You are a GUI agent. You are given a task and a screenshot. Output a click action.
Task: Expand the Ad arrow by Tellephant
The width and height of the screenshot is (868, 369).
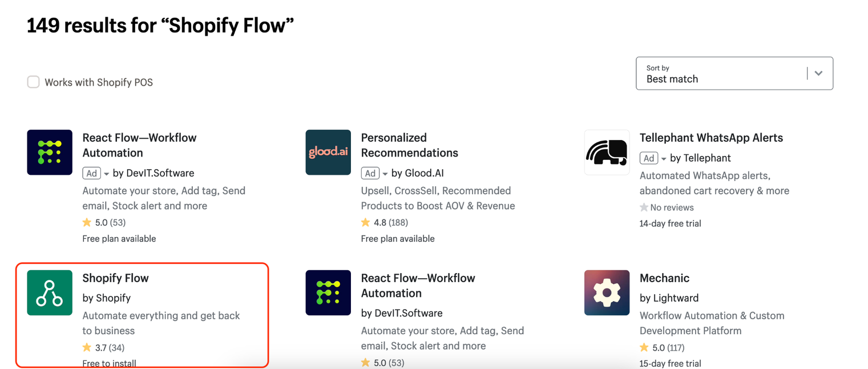(x=664, y=159)
